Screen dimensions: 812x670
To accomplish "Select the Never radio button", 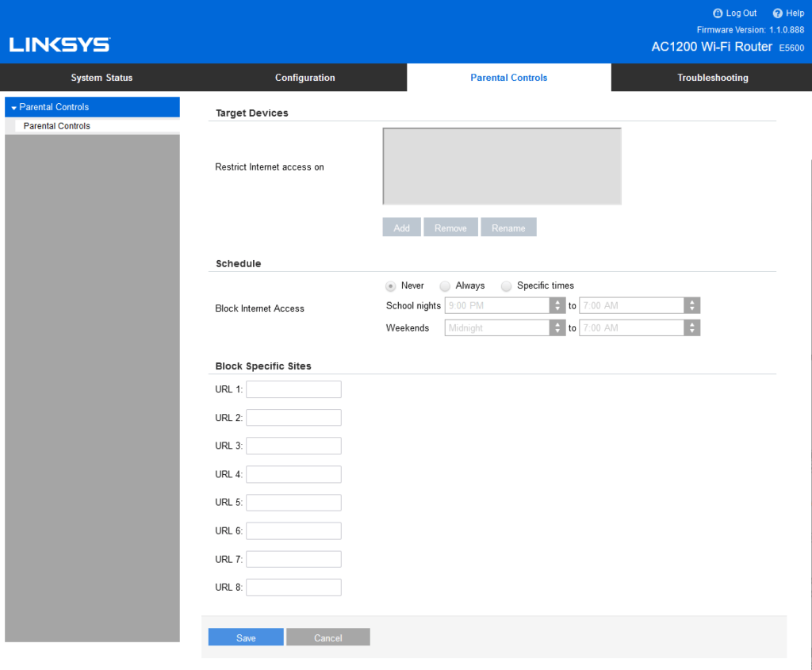I will click(x=390, y=285).
